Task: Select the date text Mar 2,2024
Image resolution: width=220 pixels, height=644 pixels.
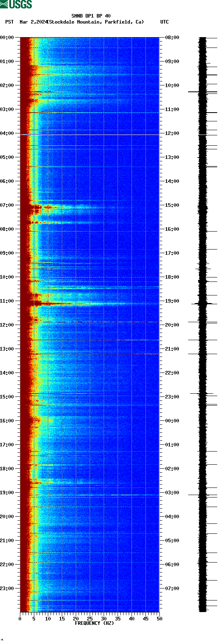Action: 33,22
